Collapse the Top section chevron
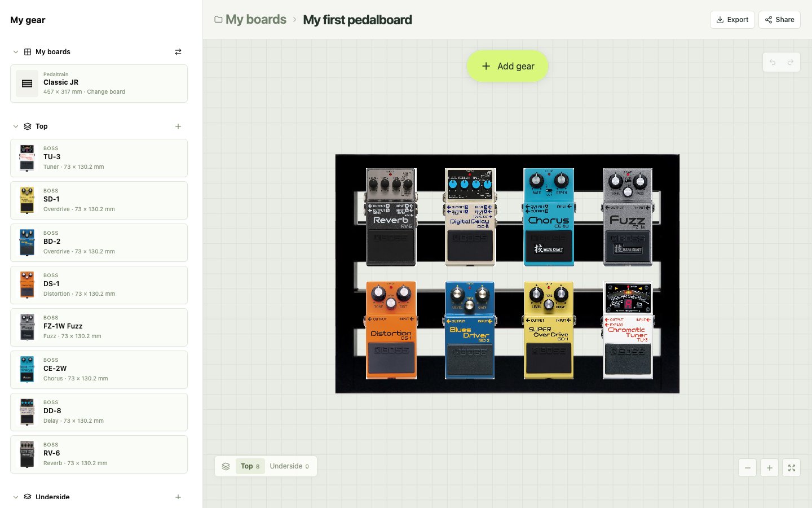The width and height of the screenshot is (812, 508). tap(16, 126)
